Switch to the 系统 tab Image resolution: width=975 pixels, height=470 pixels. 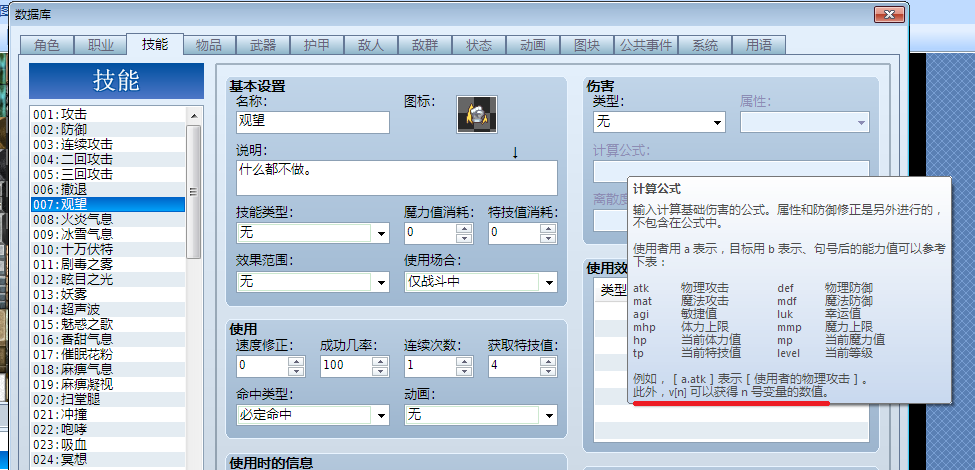(x=705, y=45)
